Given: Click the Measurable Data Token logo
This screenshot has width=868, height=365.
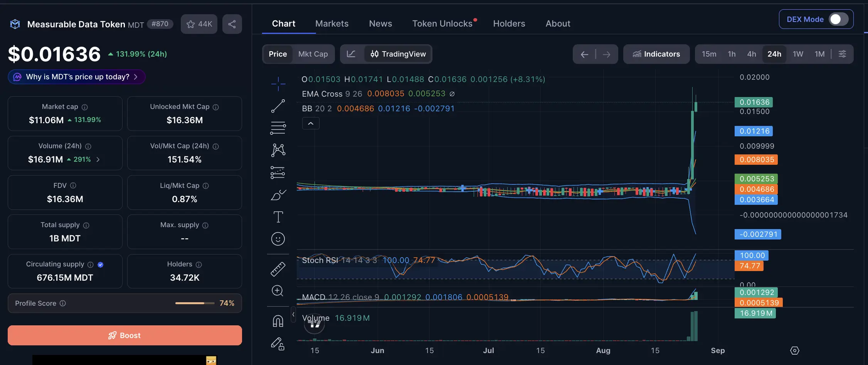Looking at the screenshot, I should click(15, 24).
